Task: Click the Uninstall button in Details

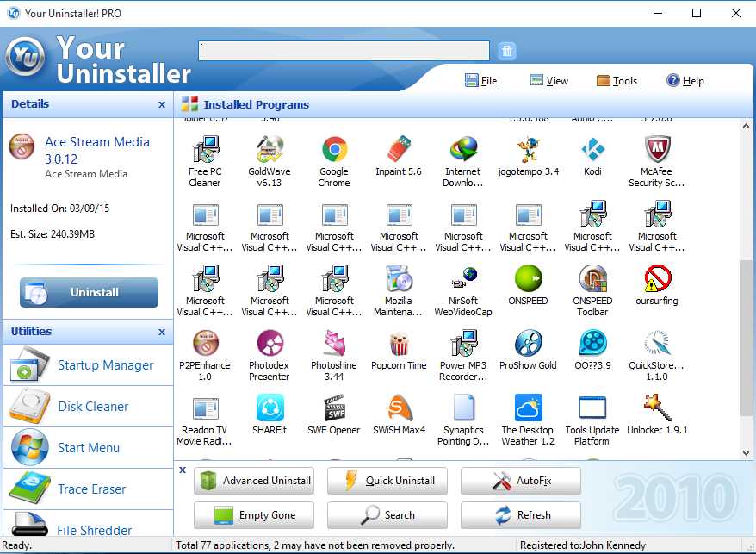Action: coord(90,292)
